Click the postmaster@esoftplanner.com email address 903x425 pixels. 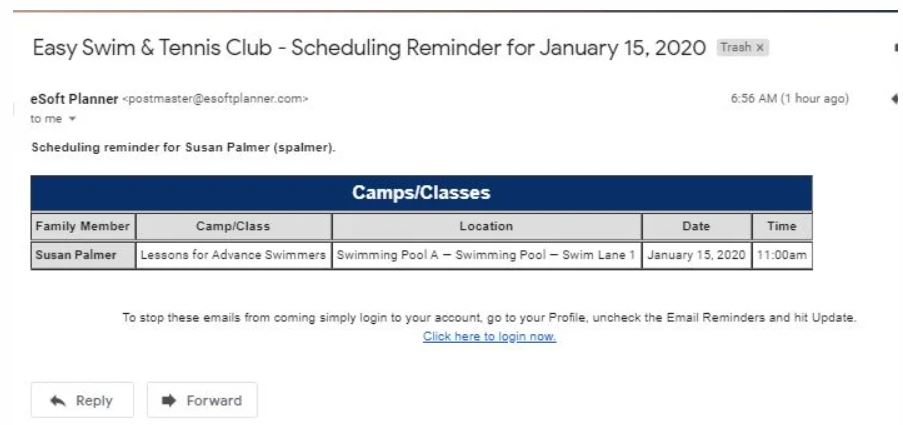214,99
